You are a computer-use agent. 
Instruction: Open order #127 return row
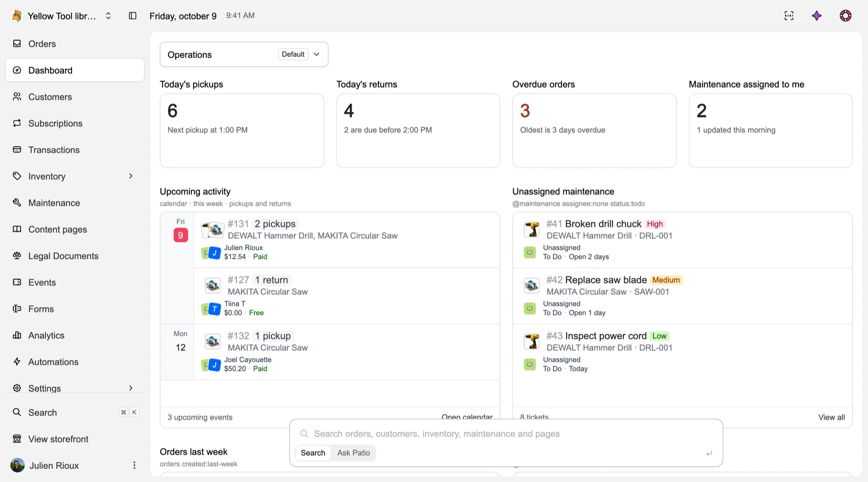(347, 296)
